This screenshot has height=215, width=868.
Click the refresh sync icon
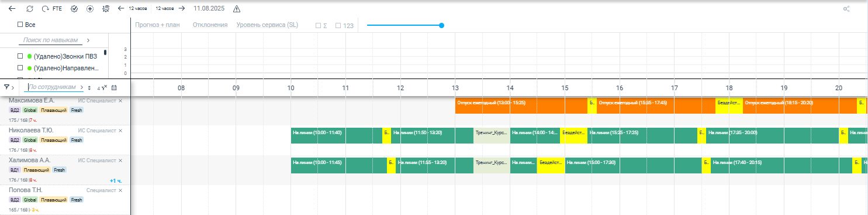[30, 9]
